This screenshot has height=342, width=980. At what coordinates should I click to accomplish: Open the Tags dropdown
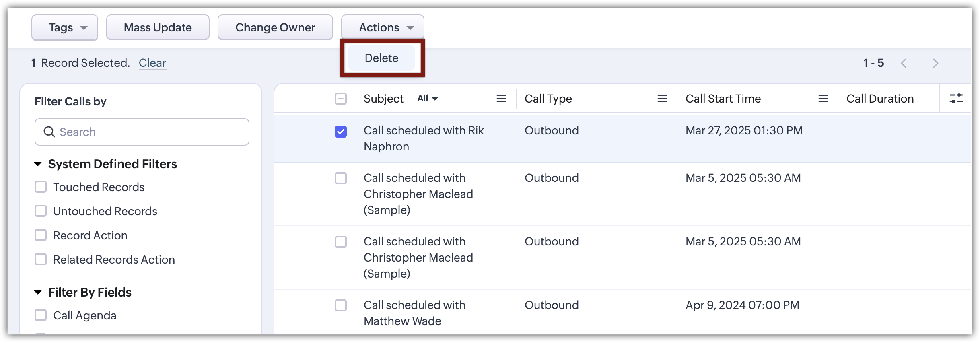pos(65,27)
